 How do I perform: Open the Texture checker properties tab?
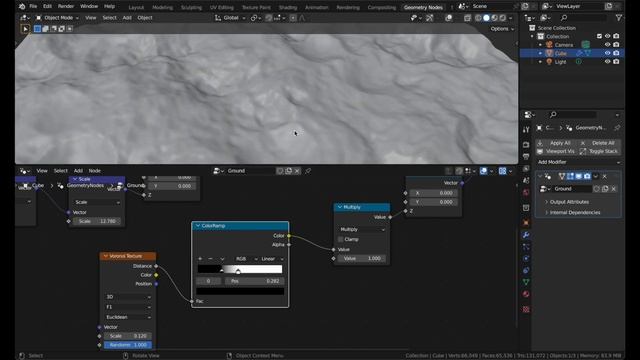pyautogui.click(x=526, y=309)
